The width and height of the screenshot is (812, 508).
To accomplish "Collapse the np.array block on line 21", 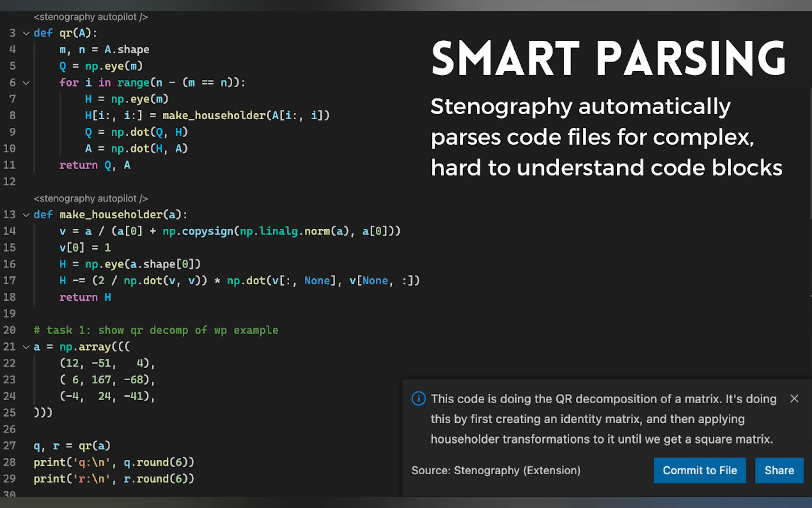I will click(26, 347).
